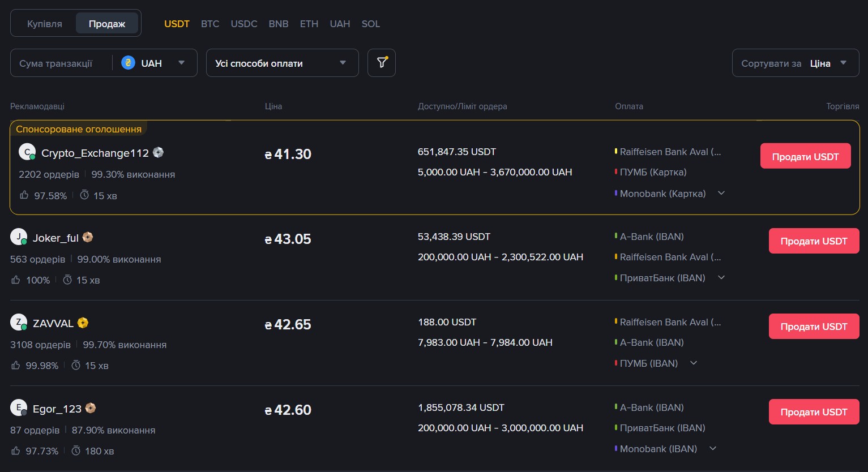Click Продати USDT for ZAVVAL

(x=814, y=326)
